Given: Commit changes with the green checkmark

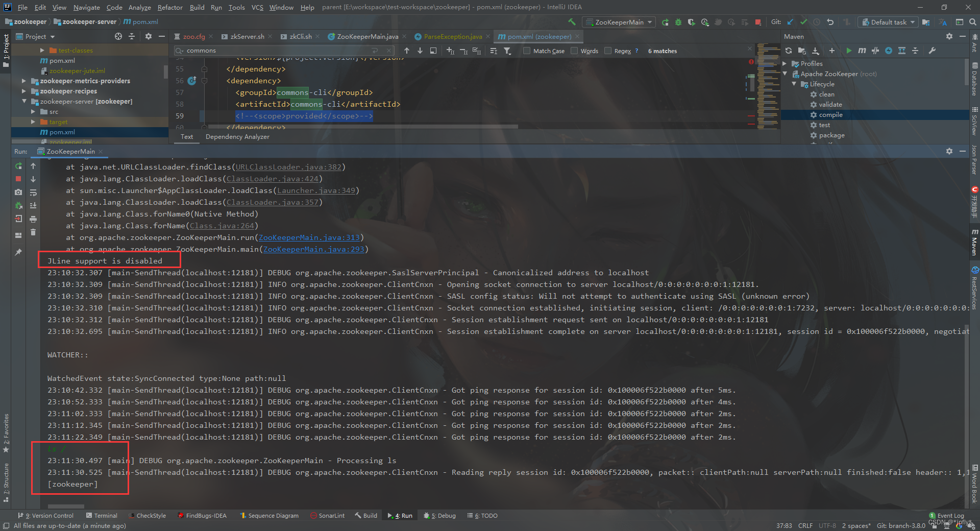Looking at the screenshot, I should pyautogui.click(x=803, y=22).
